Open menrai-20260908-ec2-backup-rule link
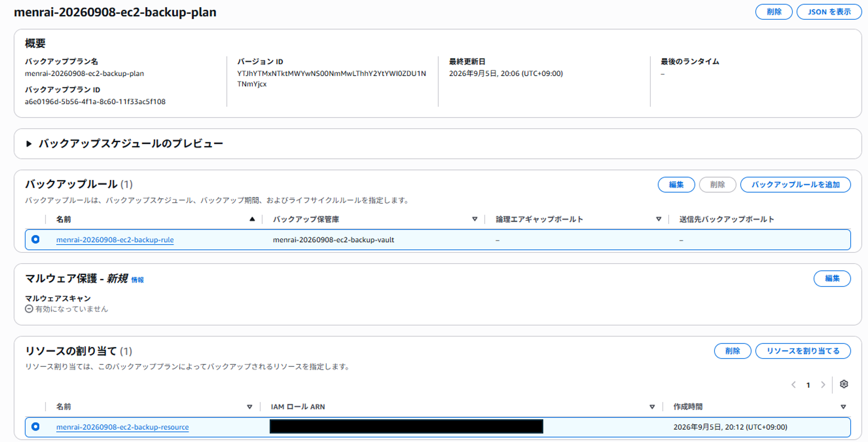The width and height of the screenshot is (868, 442). click(x=115, y=240)
